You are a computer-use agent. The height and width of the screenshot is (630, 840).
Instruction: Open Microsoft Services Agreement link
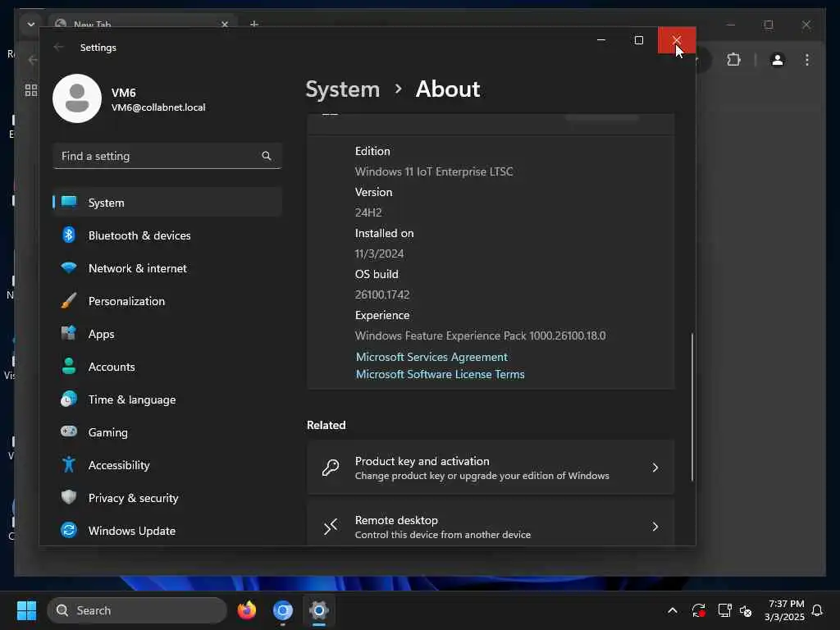[431, 357]
